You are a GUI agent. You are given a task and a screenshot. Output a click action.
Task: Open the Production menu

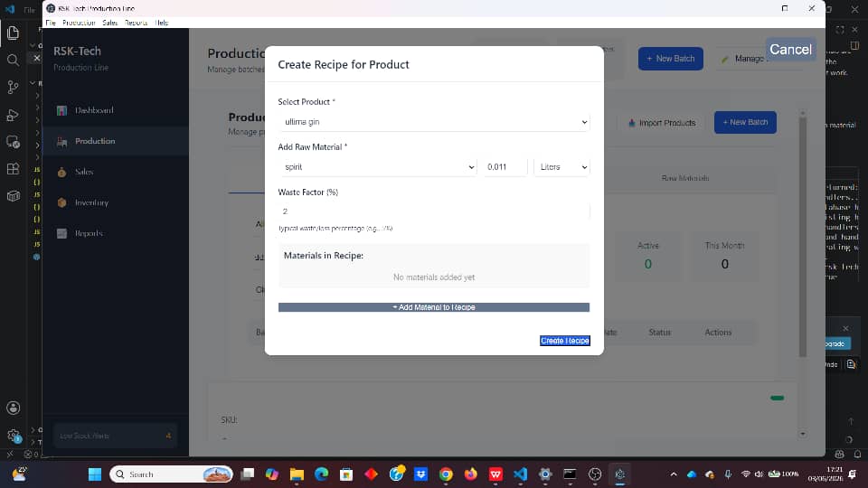tap(79, 23)
